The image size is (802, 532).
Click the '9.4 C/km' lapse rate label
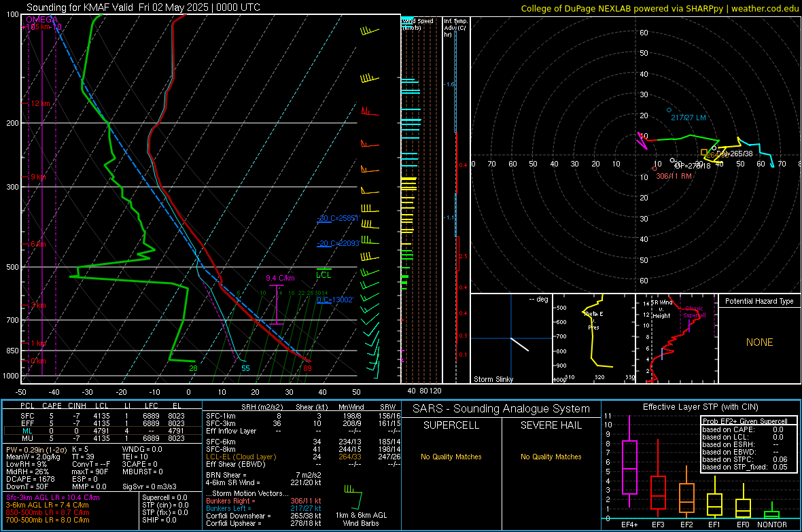pos(280,279)
